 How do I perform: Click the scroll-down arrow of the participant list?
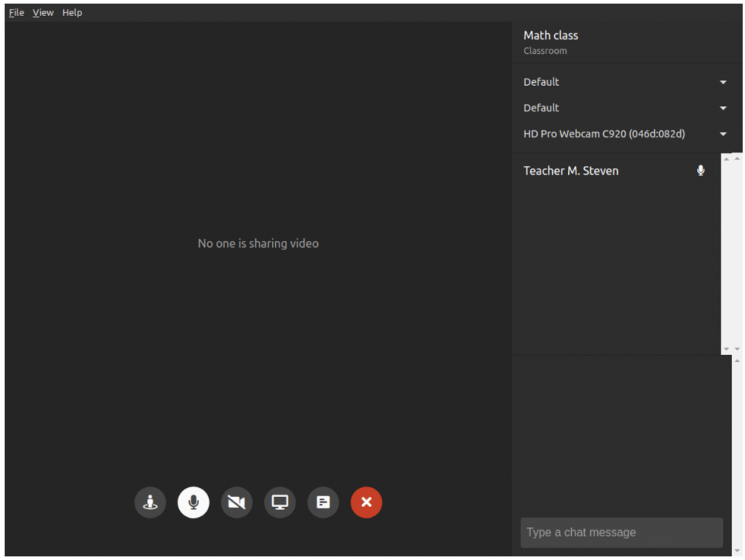726,350
